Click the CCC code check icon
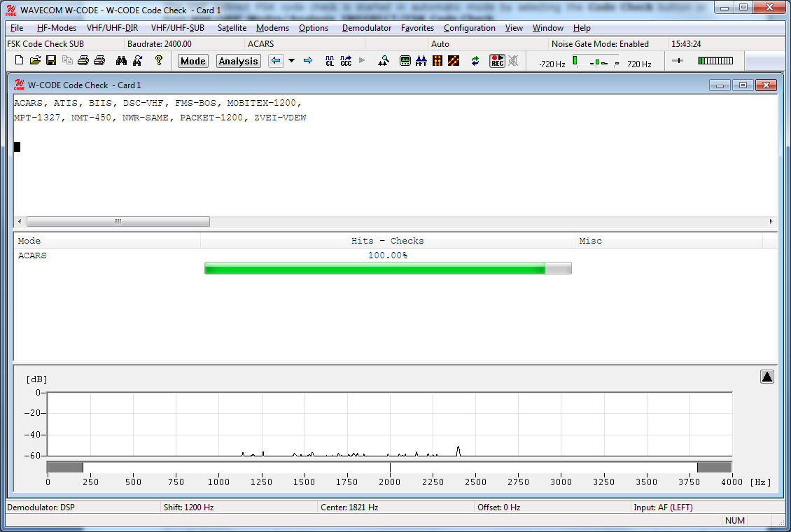This screenshot has width=791, height=532. coord(346,61)
